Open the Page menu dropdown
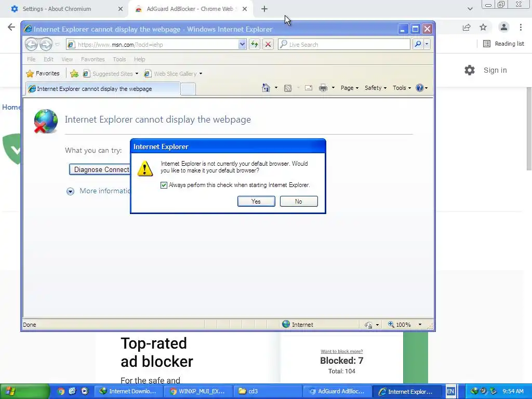Screen dimensions: 532x399 (350, 88)
